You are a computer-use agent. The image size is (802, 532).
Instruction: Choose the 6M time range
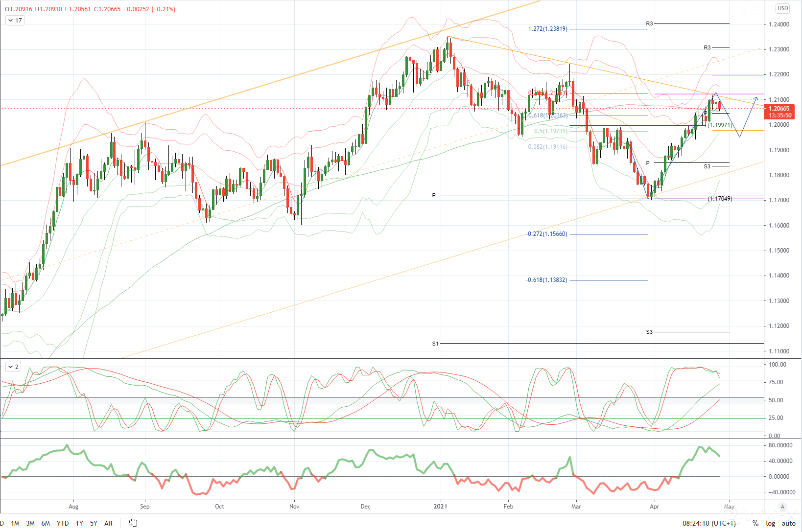pos(46,523)
